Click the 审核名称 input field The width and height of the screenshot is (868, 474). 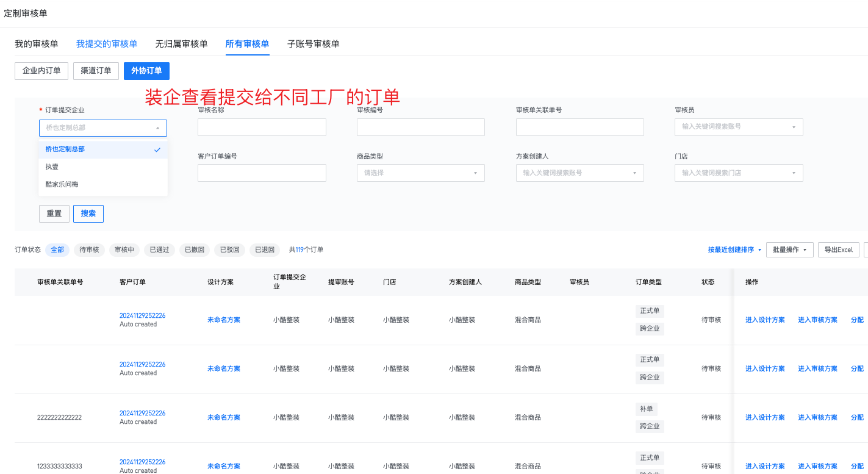tap(262, 127)
